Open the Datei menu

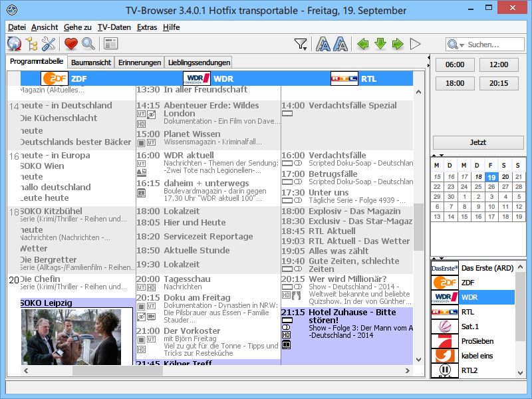[17, 27]
